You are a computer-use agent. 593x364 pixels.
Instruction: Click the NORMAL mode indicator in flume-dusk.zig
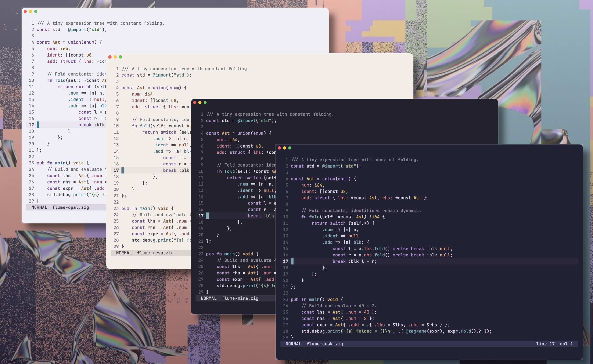pyautogui.click(x=293, y=344)
